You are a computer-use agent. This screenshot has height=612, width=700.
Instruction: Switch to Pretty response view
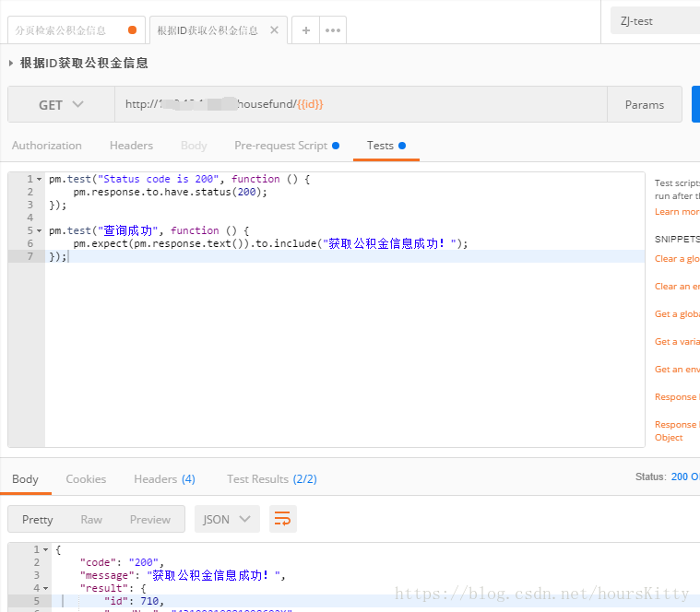pos(38,519)
